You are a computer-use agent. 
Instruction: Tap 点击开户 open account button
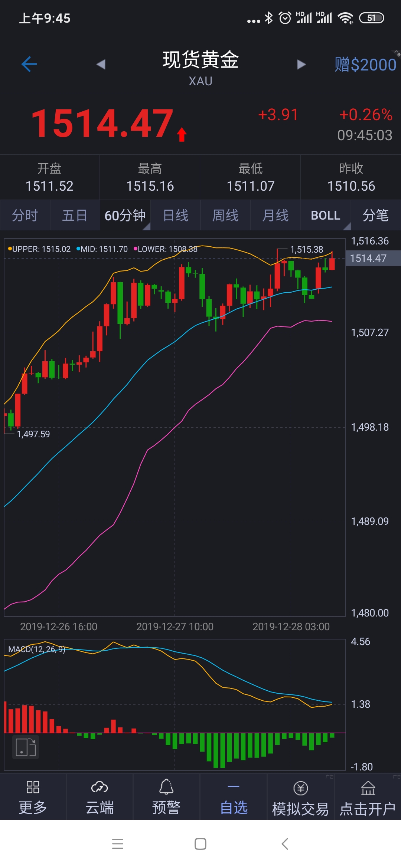click(x=368, y=797)
